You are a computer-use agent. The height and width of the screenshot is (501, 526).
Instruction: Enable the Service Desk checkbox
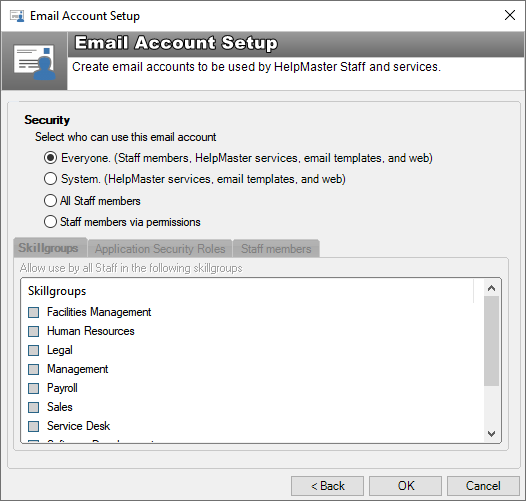click(34, 426)
